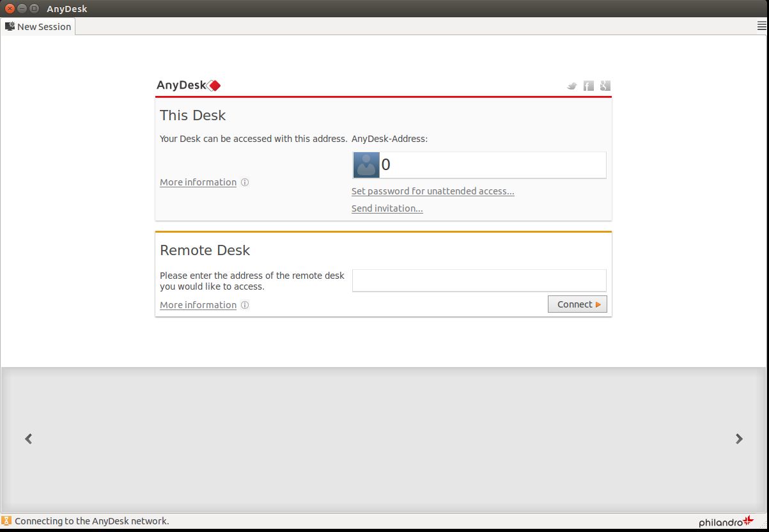Click the AnyDesk logo
Screen dimensions: 769x532
(189, 85)
